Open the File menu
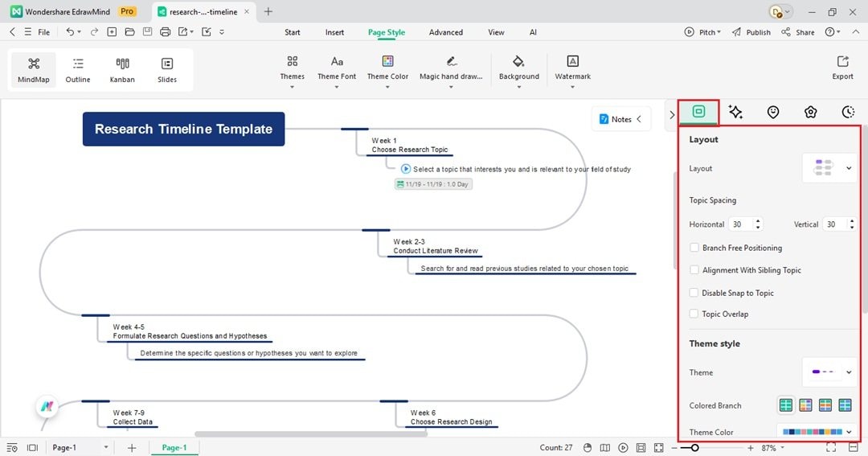 [43, 32]
